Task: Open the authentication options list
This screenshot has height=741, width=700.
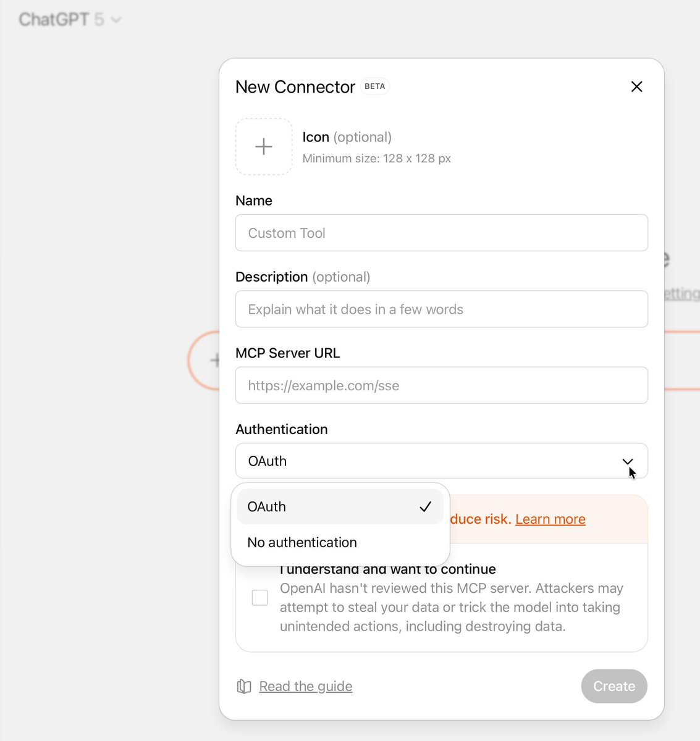Action: pyautogui.click(x=441, y=461)
